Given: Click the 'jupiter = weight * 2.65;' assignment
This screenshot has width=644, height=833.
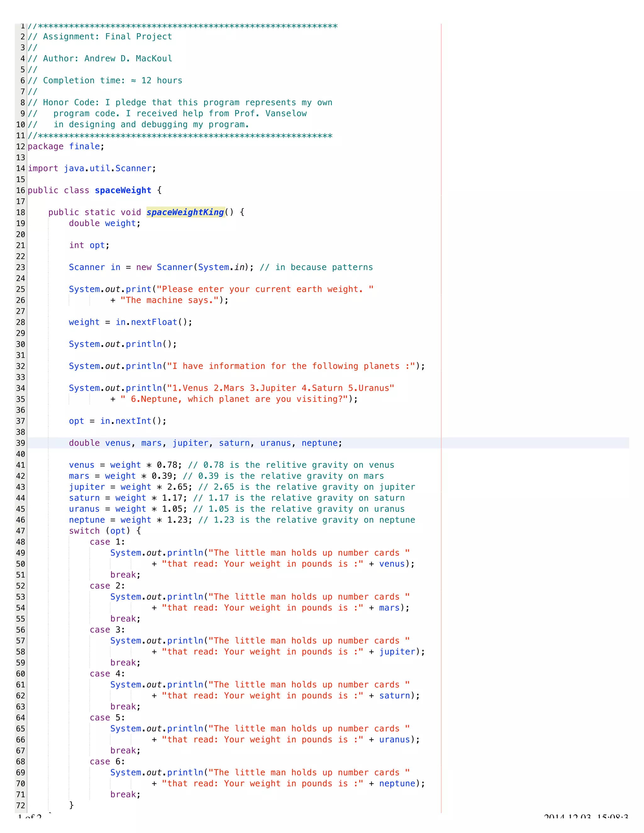Looking at the screenshot, I should [131, 487].
